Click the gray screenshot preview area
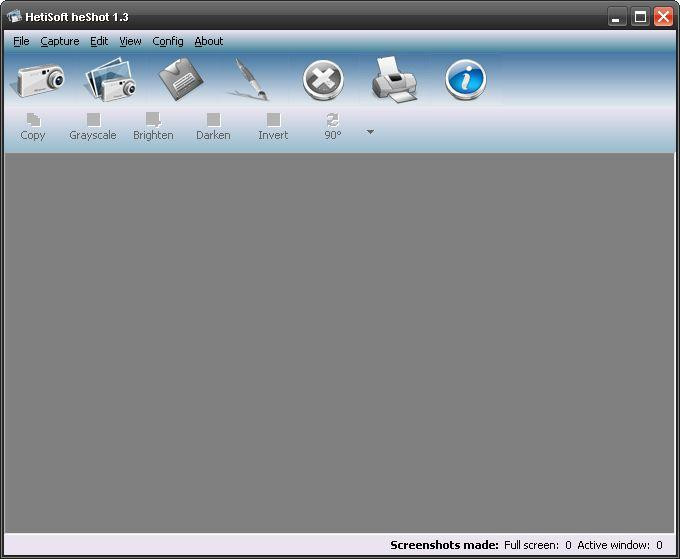Screen dimensions: 680x559 [x=340, y=342]
